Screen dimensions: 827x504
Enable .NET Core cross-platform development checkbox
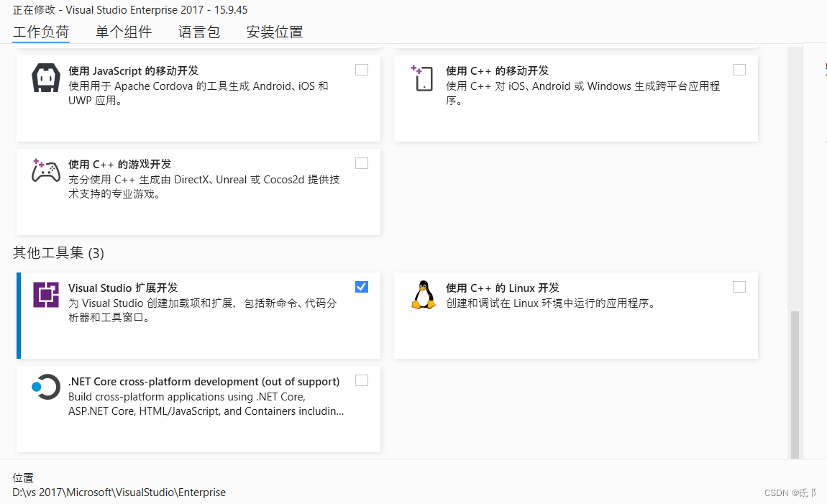(362, 380)
